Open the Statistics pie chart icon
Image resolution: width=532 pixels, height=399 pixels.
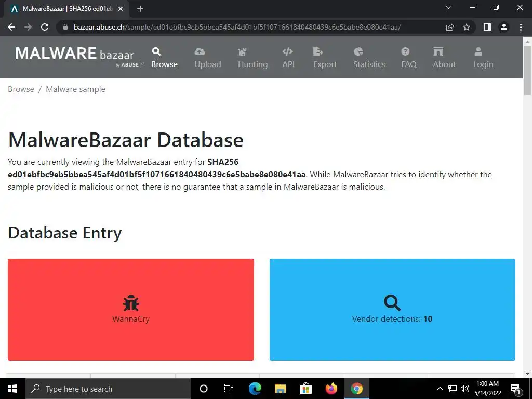358,51
